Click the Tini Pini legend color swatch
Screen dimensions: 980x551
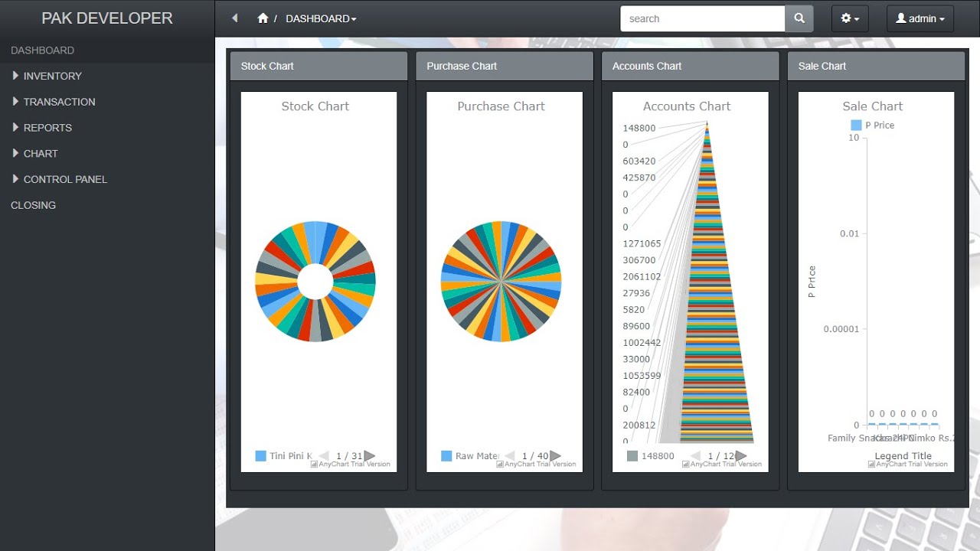(260, 456)
